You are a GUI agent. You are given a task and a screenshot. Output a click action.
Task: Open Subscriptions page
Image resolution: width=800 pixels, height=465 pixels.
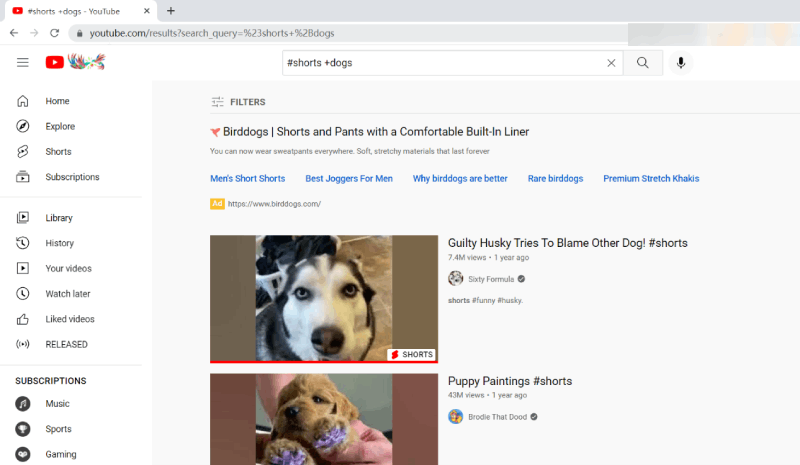point(71,177)
